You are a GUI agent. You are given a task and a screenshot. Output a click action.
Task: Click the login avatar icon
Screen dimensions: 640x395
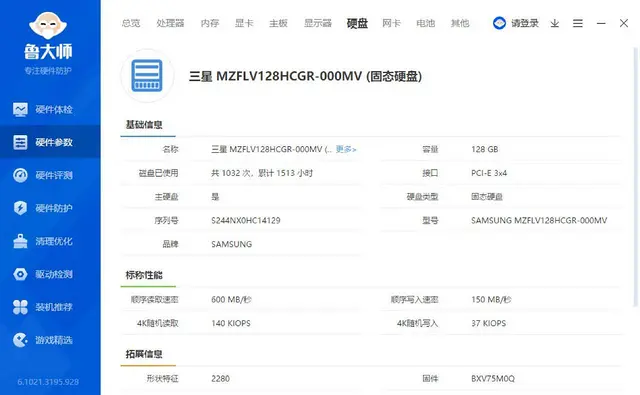499,23
